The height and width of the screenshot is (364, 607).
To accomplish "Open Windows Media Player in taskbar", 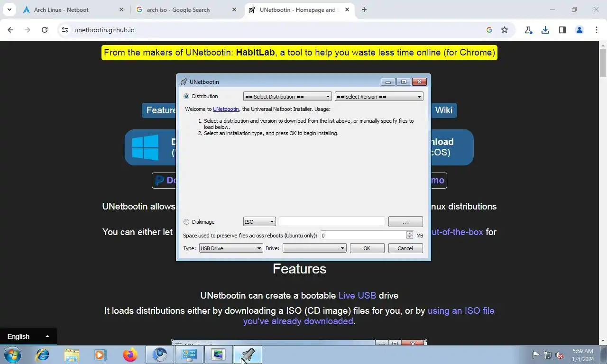I will point(101,355).
